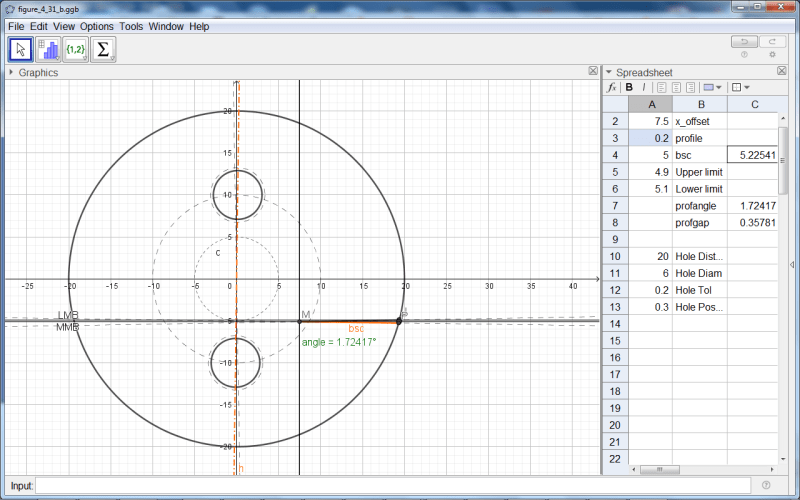The height and width of the screenshot is (500, 800).
Task: Click the Undo button
Action: pos(744,42)
